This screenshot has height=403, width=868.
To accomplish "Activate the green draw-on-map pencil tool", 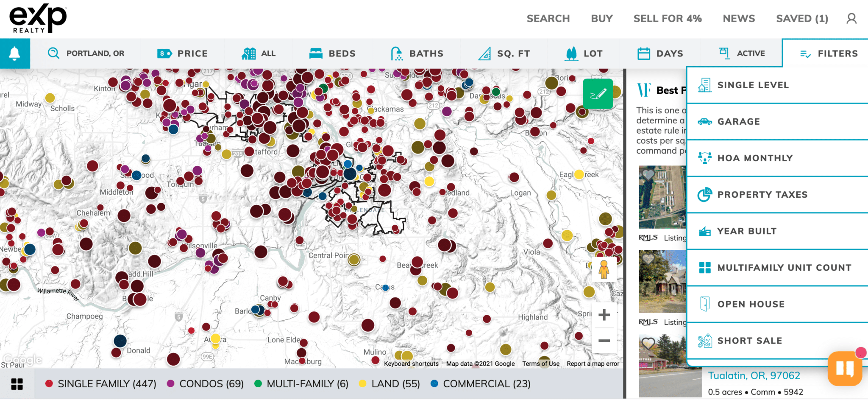I will [x=598, y=94].
